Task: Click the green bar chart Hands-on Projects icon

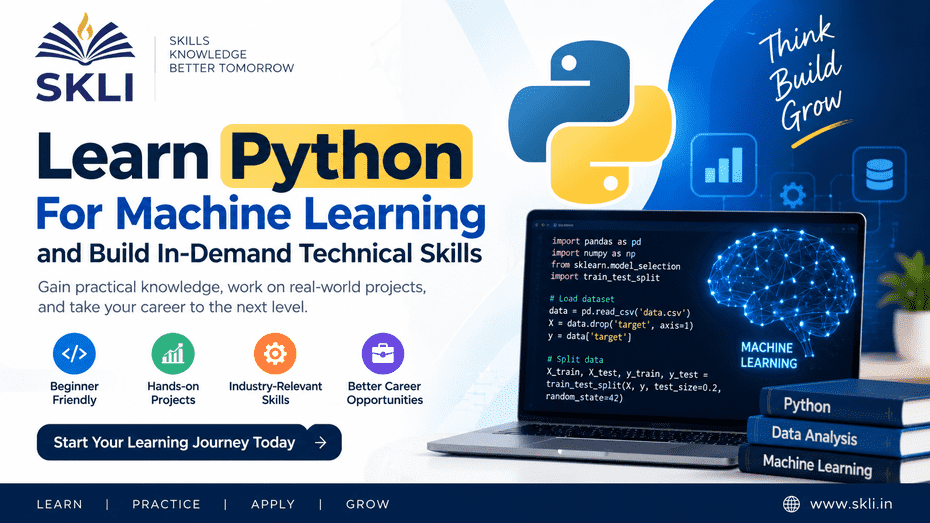Action: click(173, 353)
